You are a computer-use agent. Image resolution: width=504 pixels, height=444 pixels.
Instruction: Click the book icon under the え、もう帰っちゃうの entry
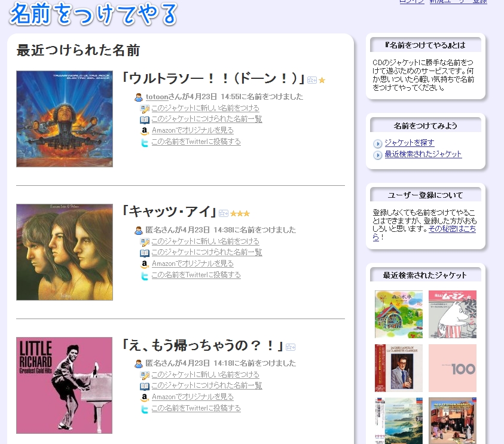tap(145, 387)
